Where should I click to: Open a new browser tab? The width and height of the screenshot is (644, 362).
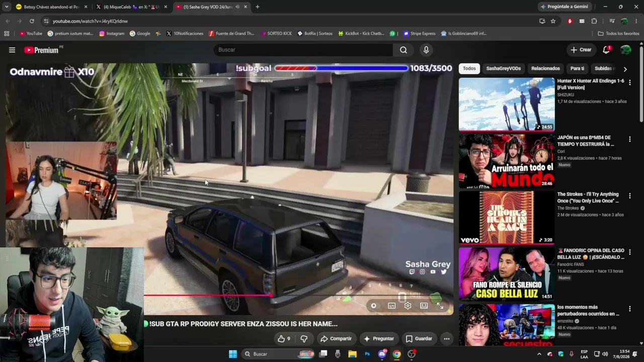(257, 7)
